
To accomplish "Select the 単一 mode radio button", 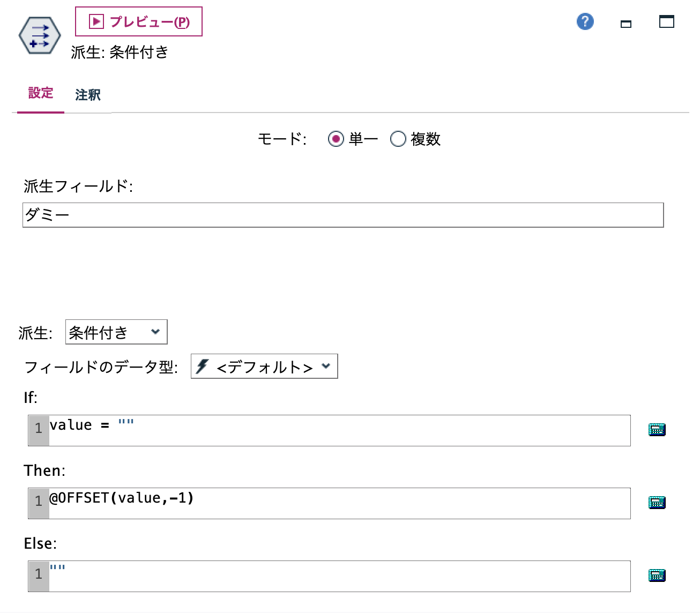I will (336, 139).
